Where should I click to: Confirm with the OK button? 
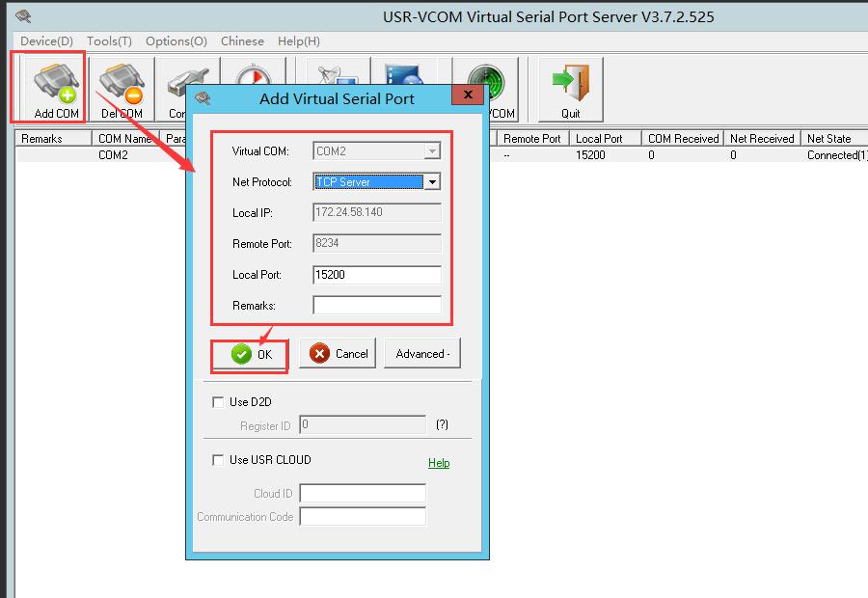[250, 354]
